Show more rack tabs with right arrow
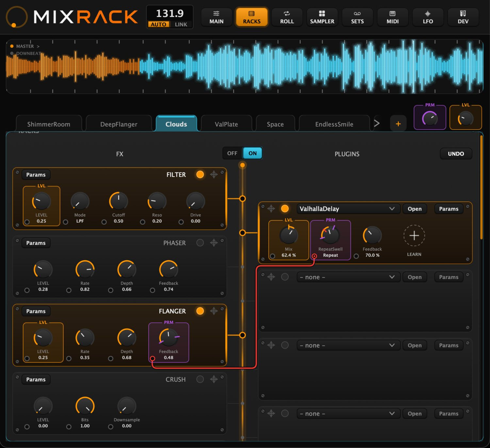Image resolution: width=490 pixels, height=448 pixels. click(x=377, y=123)
